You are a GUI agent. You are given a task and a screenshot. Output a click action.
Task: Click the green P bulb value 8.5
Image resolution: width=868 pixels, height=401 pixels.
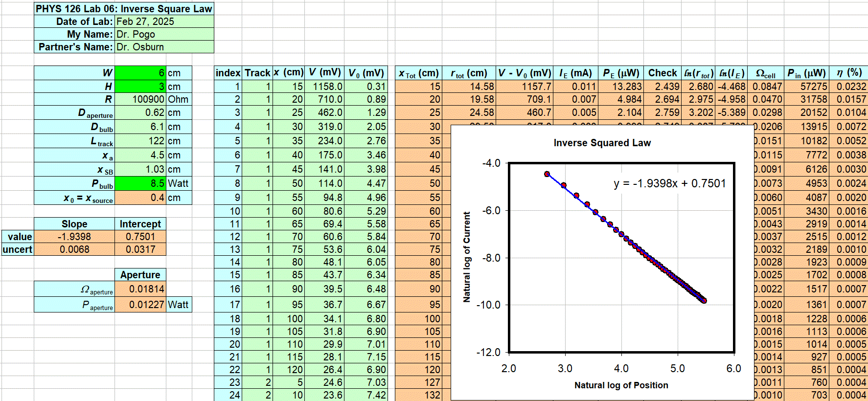coord(140,183)
